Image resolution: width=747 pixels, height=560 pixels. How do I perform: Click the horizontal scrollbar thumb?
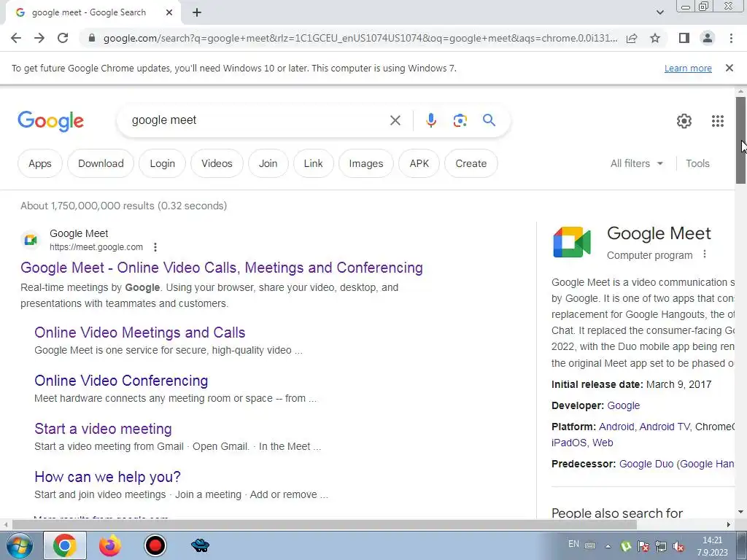(324, 524)
